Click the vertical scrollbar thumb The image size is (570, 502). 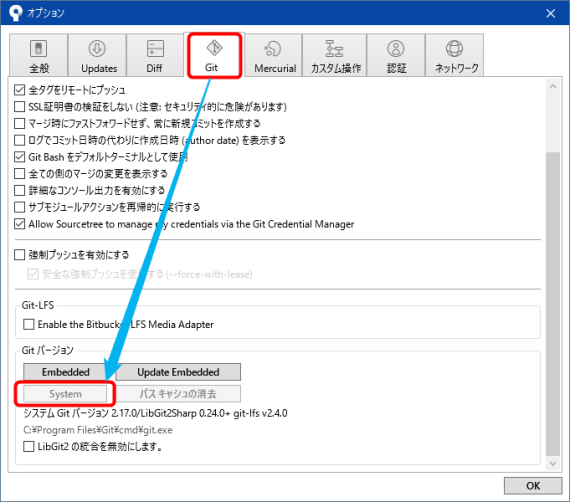click(553, 304)
